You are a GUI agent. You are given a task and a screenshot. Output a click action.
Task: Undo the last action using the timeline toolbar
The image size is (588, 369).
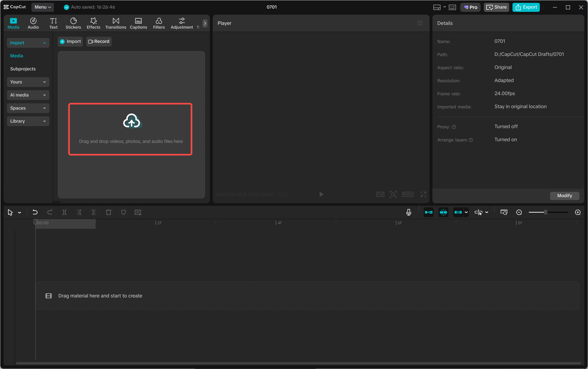point(35,212)
